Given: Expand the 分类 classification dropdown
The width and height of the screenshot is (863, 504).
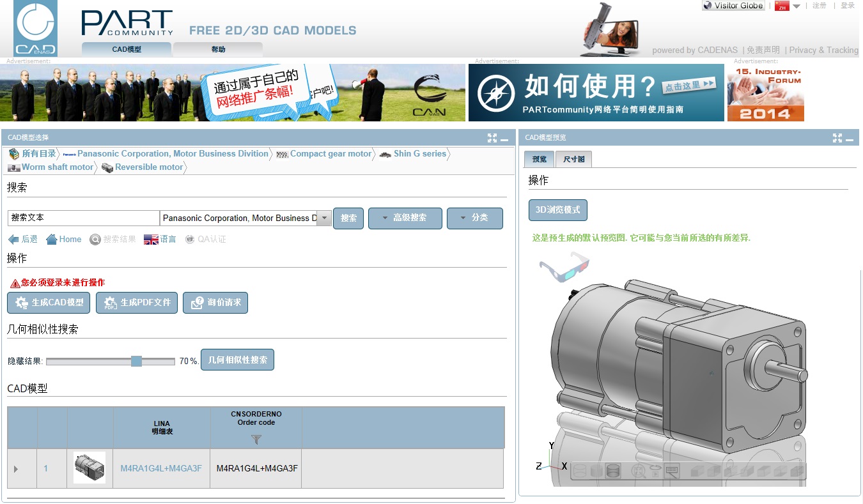Looking at the screenshot, I should pos(475,218).
